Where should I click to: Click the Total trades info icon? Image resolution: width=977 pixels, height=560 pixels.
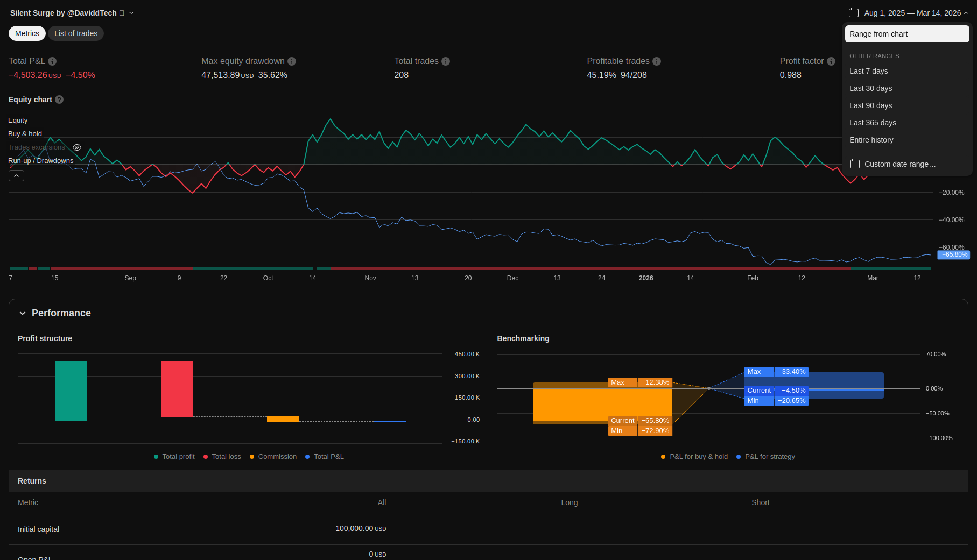[x=446, y=61]
